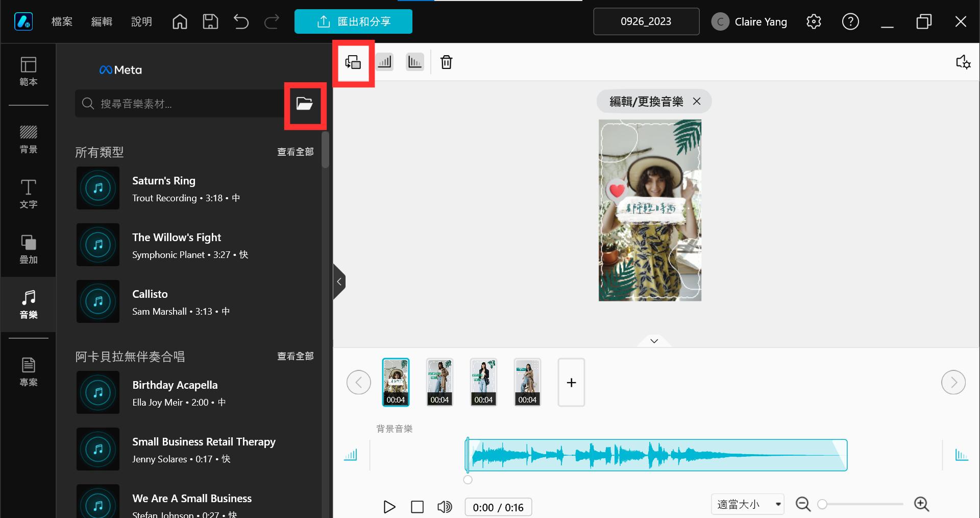The height and width of the screenshot is (518, 980).
Task: Open the 檔案 menu
Action: coord(62,21)
